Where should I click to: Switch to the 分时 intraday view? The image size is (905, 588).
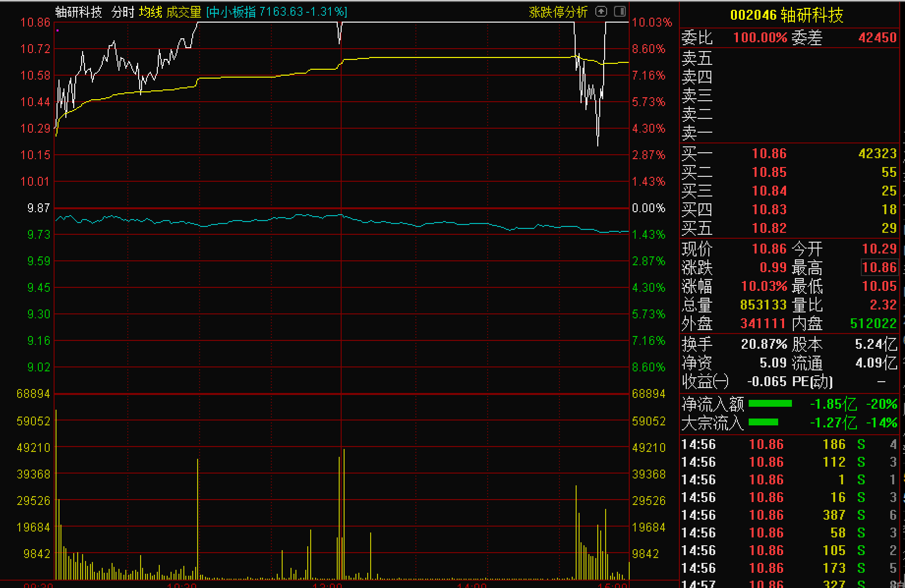pyautogui.click(x=123, y=12)
